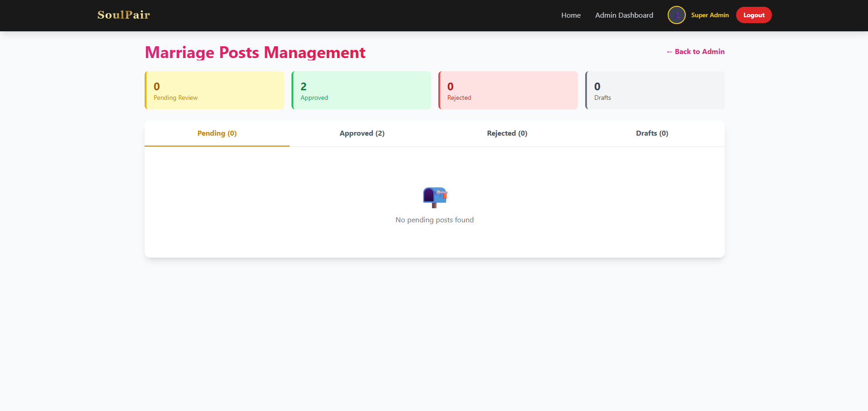Click the Super Admin username
Screen dimensions: 868x411
point(710,15)
